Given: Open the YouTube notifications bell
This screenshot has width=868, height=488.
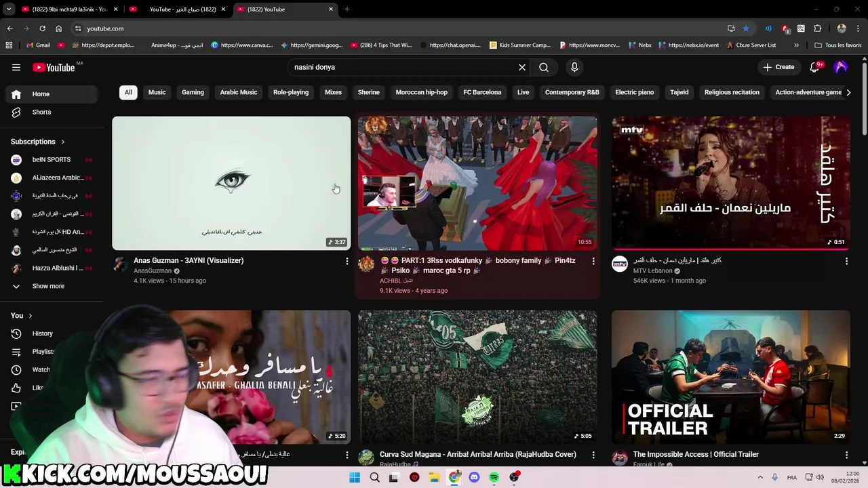Looking at the screenshot, I should pyautogui.click(x=815, y=67).
